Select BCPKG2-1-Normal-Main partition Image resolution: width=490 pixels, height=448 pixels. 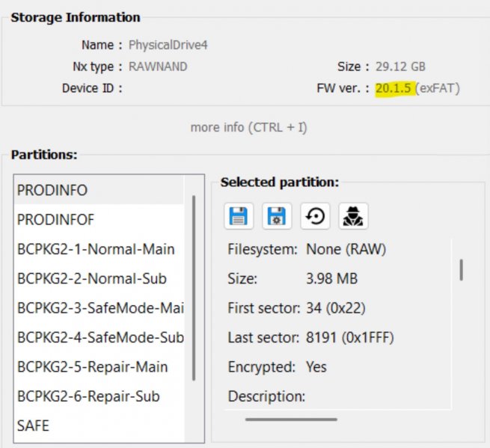pyautogui.click(x=96, y=249)
